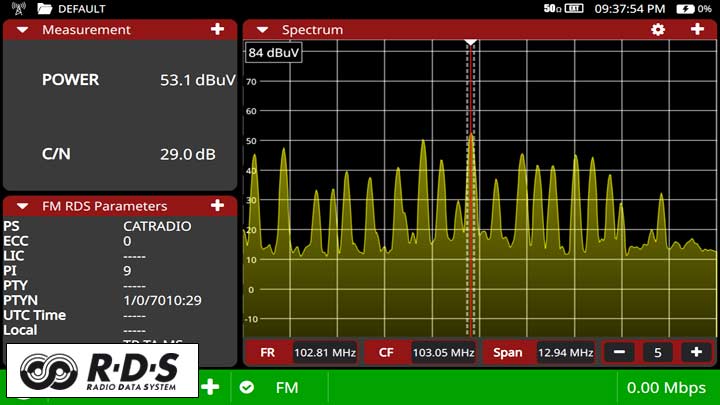This screenshot has height=405, width=720.
Task: Click the DEFAULT profile name
Action: pyautogui.click(x=82, y=9)
